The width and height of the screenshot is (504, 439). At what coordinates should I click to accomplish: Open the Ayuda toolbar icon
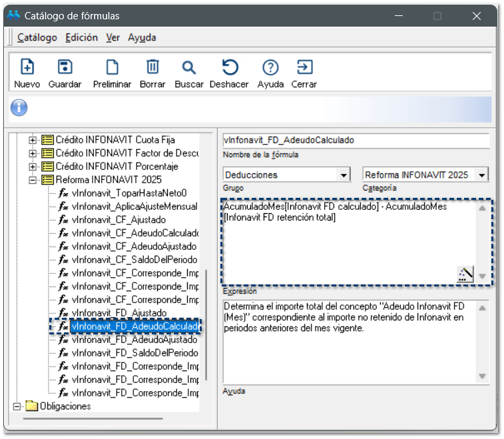tap(270, 67)
